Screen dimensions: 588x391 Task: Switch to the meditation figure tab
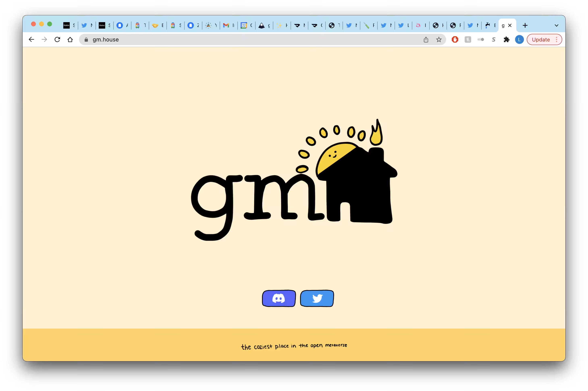click(x=211, y=25)
